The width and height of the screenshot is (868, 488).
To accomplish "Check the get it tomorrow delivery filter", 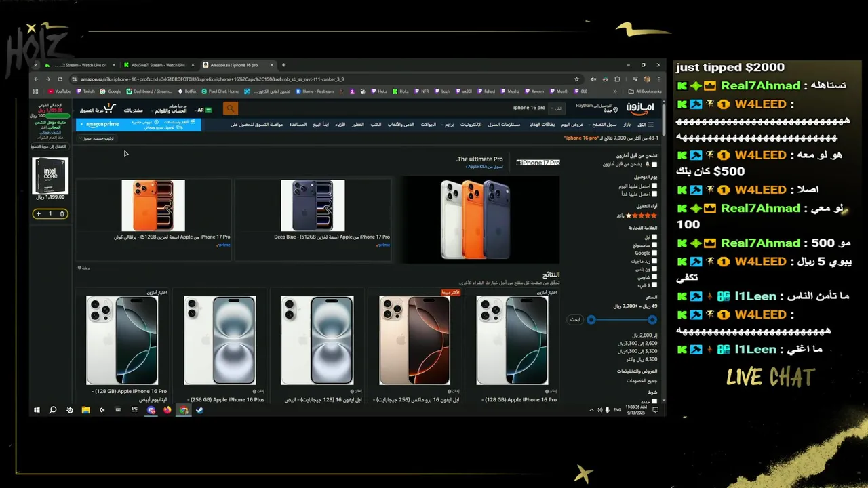I will [x=654, y=194].
